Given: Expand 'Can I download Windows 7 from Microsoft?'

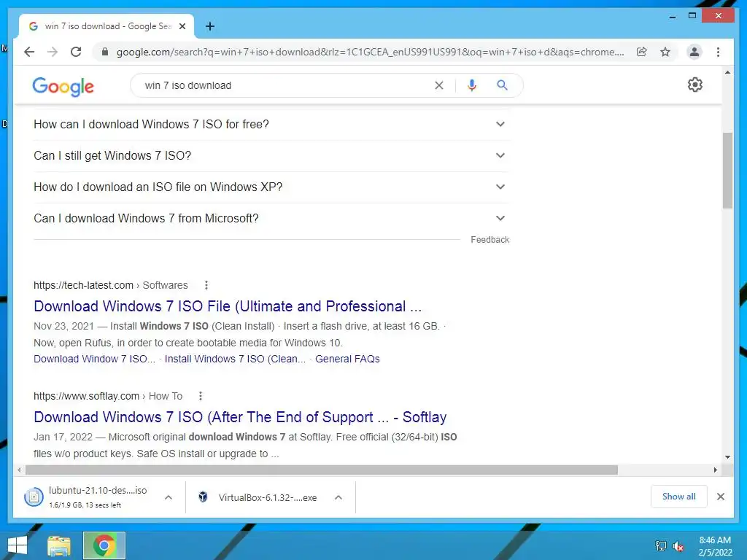Looking at the screenshot, I should (271, 219).
